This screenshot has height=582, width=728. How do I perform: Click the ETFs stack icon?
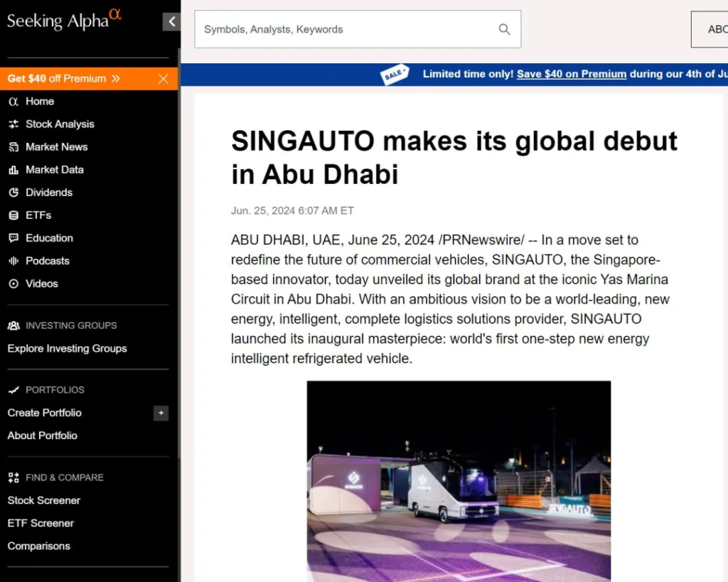coord(13,215)
